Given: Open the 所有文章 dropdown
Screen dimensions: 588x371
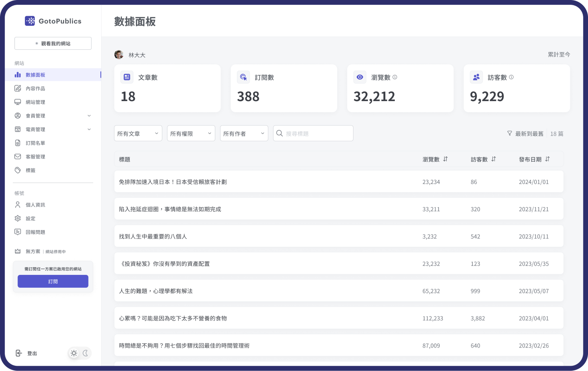Looking at the screenshot, I should pos(138,133).
